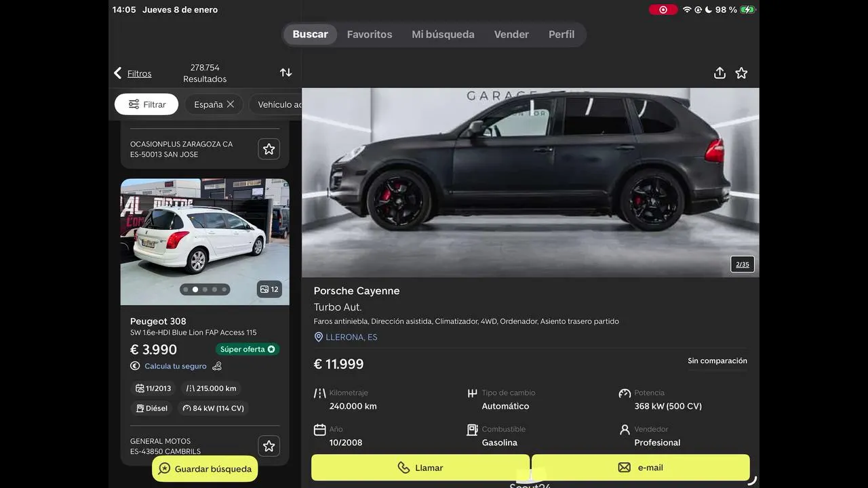Tap the sort order arrows icon
The image size is (868, 488).
pyautogui.click(x=286, y=73)
